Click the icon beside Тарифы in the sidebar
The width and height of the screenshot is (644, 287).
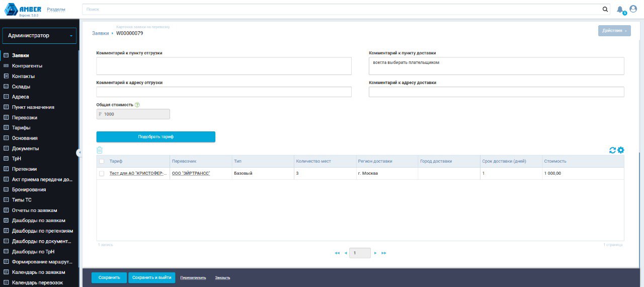coord(6,127)
